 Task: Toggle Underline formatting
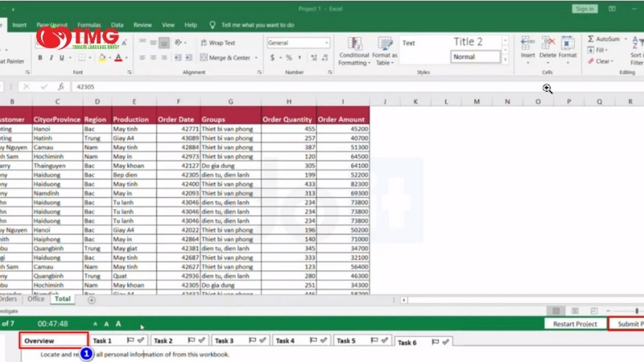pyautogui.click(x=62, y=58)
